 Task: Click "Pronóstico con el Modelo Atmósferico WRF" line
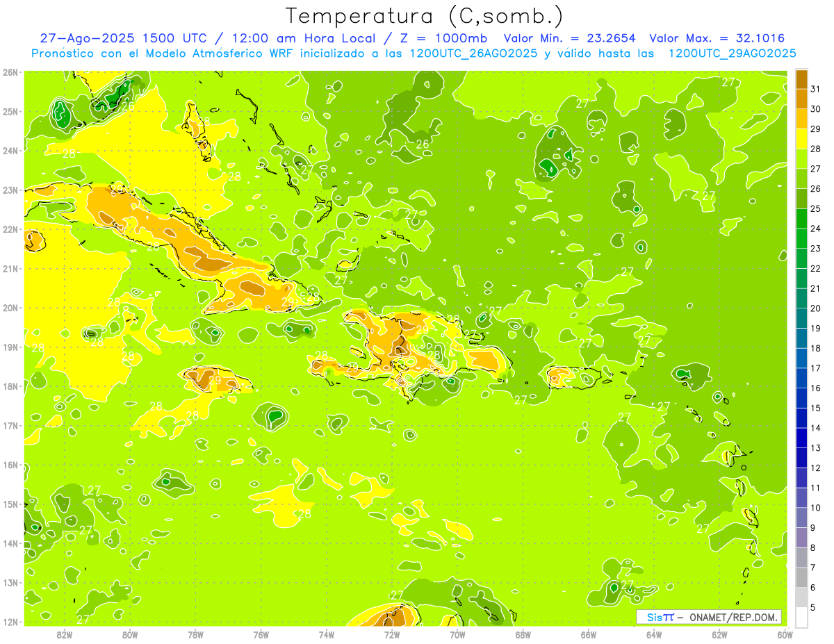click(163, 53)
